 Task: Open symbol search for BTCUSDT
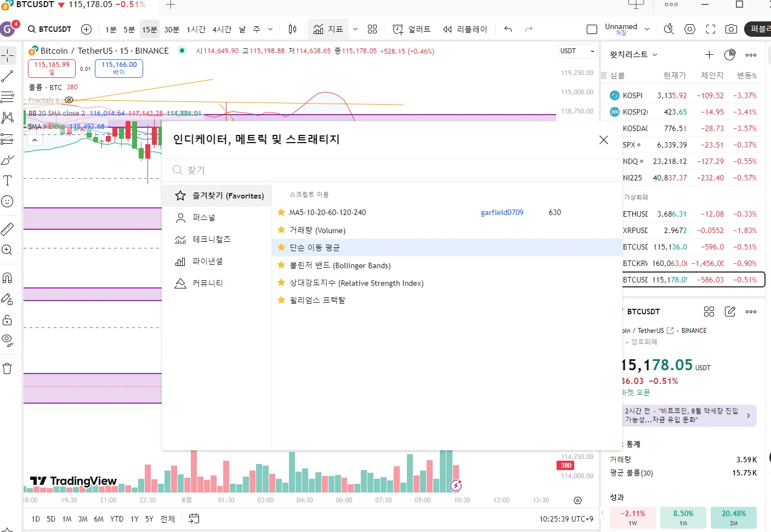click(x=49, y=29)
